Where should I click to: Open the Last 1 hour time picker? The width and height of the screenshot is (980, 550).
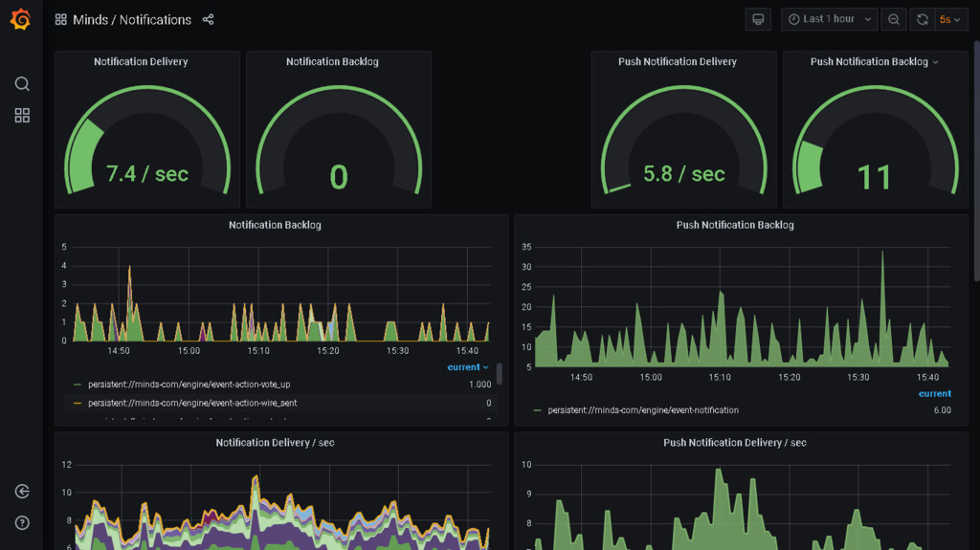click(829, 19)
